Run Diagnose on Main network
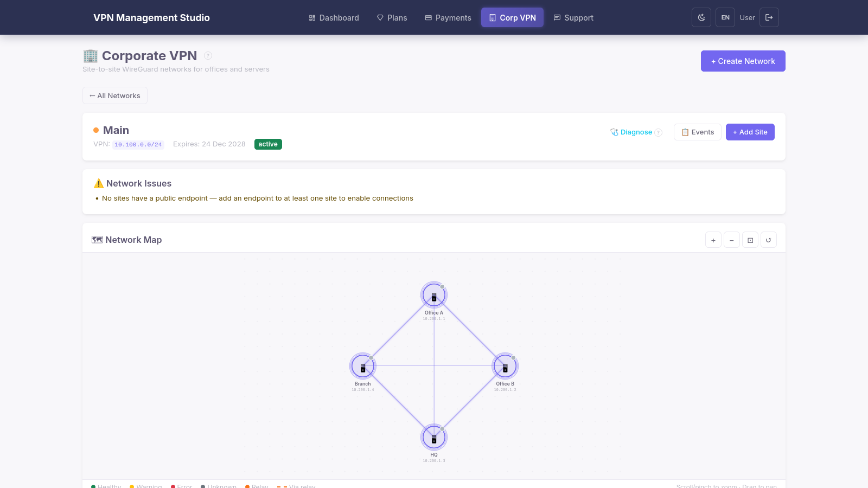 tap(631, 132)
